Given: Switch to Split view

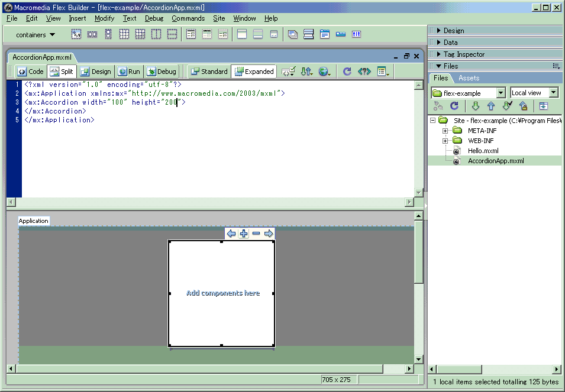Looking at the screenshot, I should 62,72.
